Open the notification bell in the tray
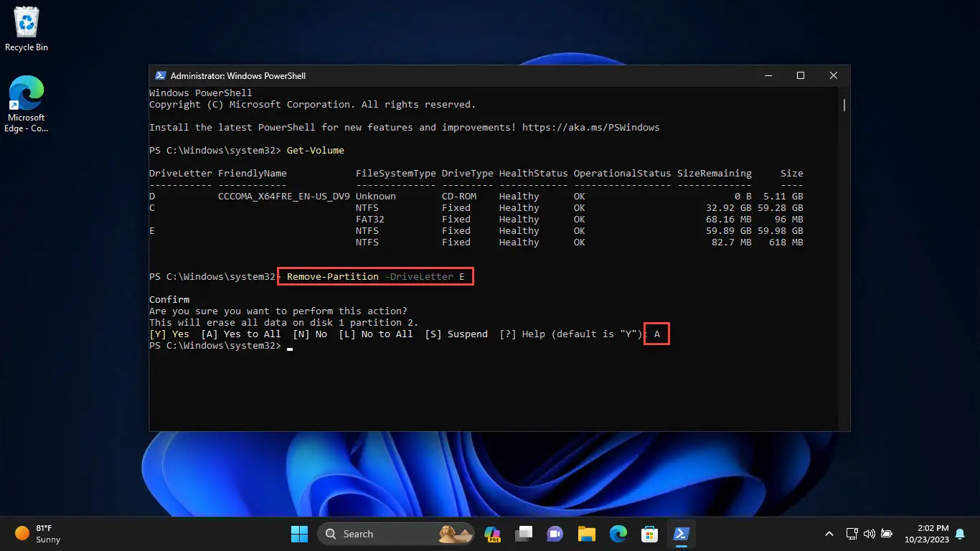The width and height of the screenshot is (980, 551). click(x=960, y=534)
